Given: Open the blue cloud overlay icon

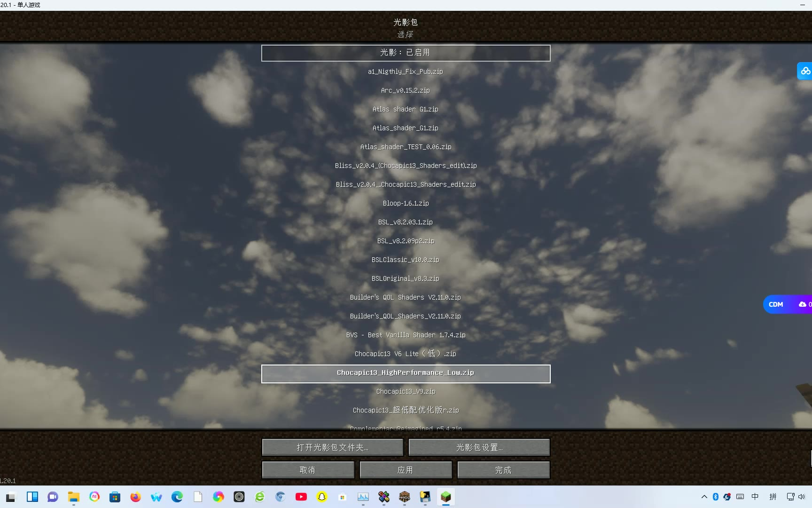Looking at the screenshot, I should [x=805, y=71].
